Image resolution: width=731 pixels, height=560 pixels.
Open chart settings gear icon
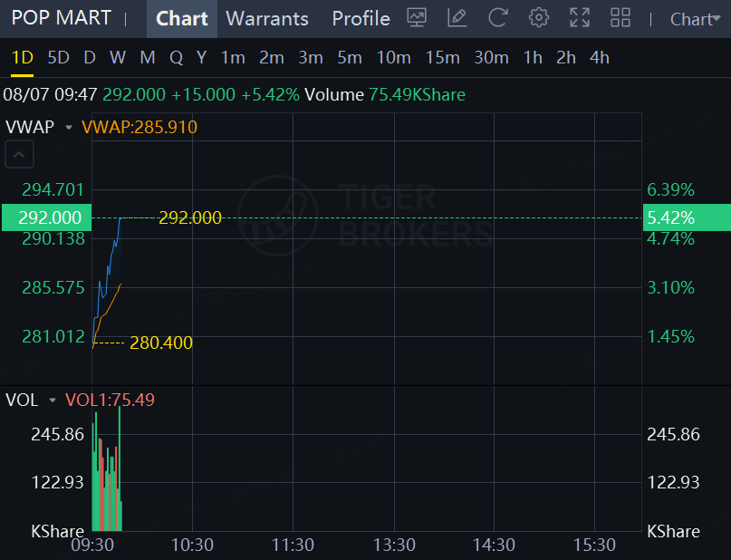pyautogui.click(x=538, y=18)
